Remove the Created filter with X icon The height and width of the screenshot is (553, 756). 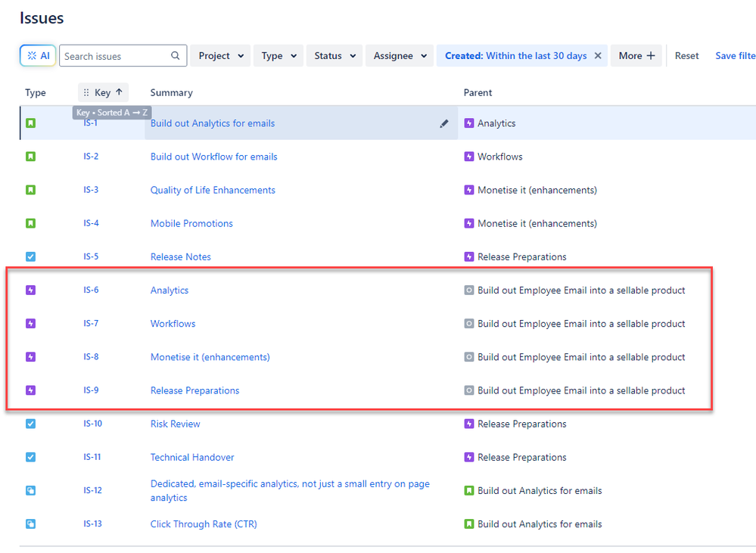[x=598, y=56]
